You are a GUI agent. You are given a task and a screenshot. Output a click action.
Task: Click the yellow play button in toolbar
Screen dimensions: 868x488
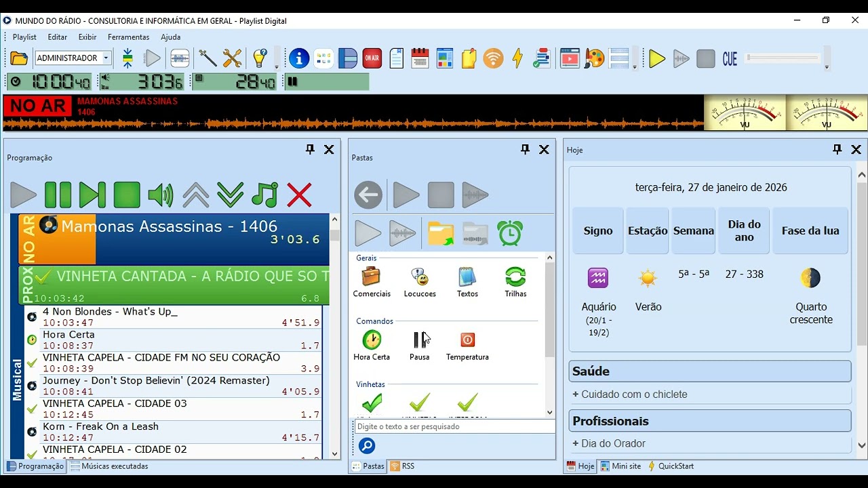[x=656, y=59]
